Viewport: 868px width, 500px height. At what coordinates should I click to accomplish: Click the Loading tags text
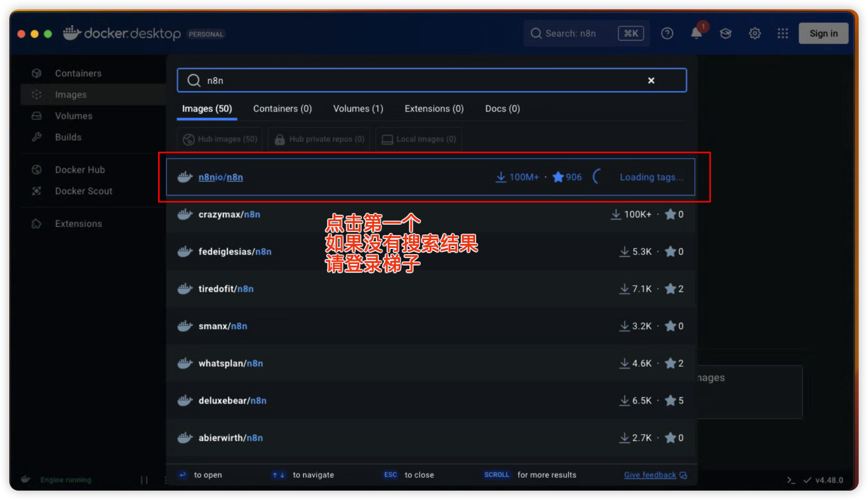point(651,177)
